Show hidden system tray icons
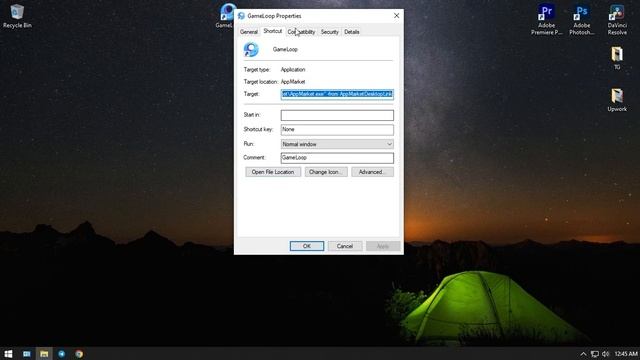The image size is (640, 360). [583, 354]
